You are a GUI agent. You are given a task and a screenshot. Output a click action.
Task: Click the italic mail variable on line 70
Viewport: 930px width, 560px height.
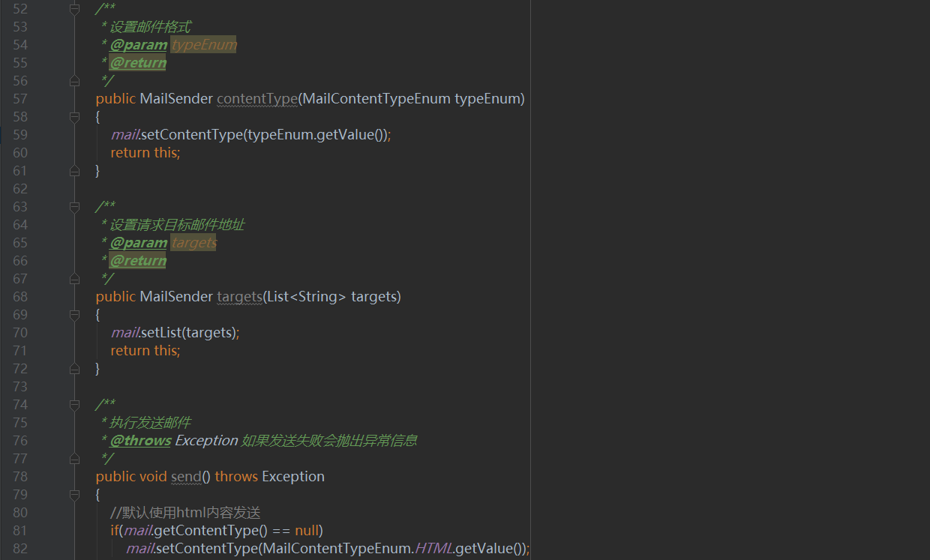(x=124, y=333)
